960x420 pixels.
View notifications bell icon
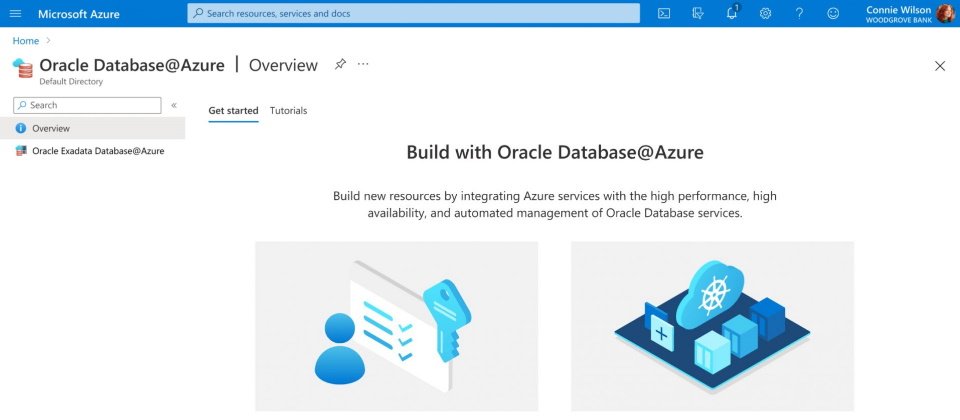[x=732, y=13]
